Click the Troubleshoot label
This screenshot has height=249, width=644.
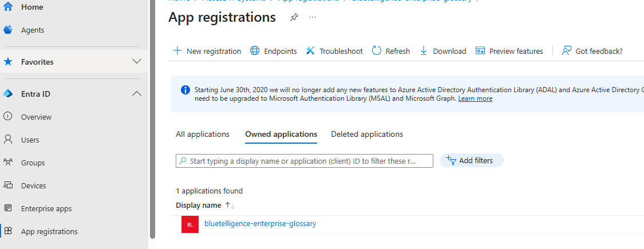(x=341, y=52)
